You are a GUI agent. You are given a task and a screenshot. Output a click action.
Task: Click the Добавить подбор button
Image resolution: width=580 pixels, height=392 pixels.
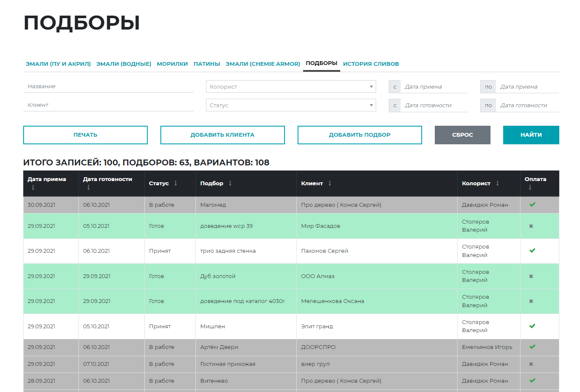click(360, 135)
